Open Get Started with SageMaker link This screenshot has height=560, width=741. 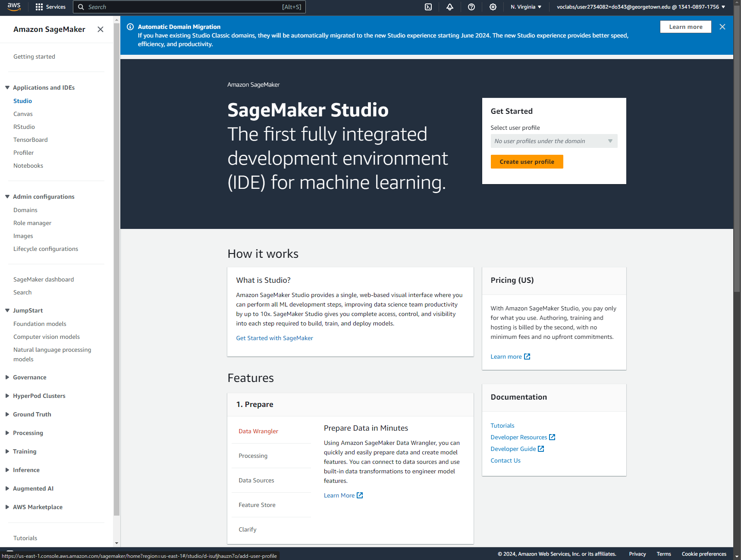(274, 338)
